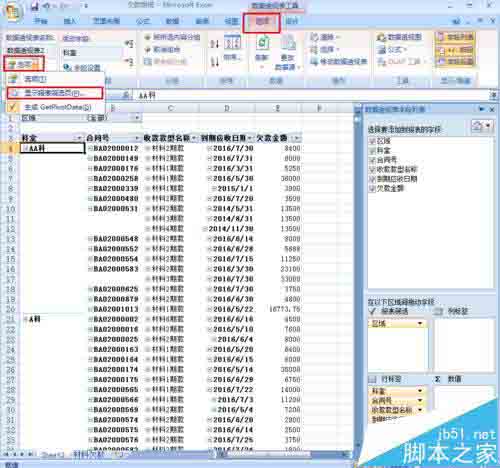Click Expand Entire Field icon
Image resolution: width=500 pixels, height=468 pixels.
129,44
